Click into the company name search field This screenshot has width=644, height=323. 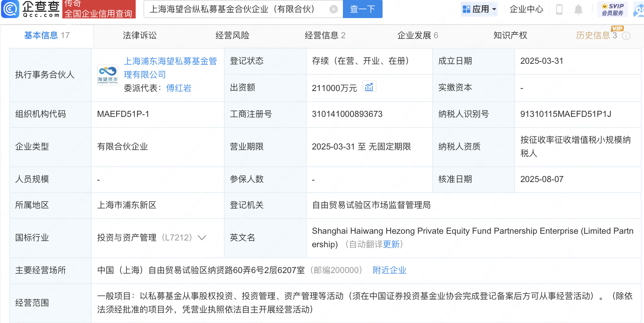[237, 9]
